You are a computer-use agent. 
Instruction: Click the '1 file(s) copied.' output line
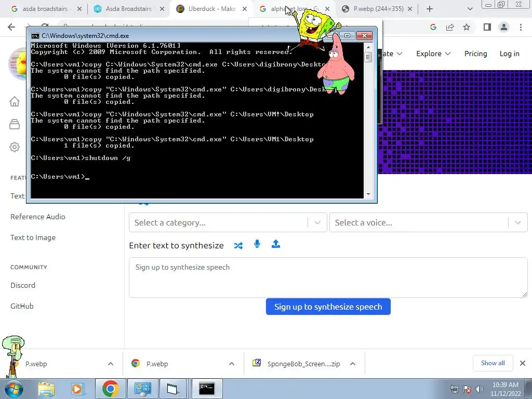tap(99, 145)
